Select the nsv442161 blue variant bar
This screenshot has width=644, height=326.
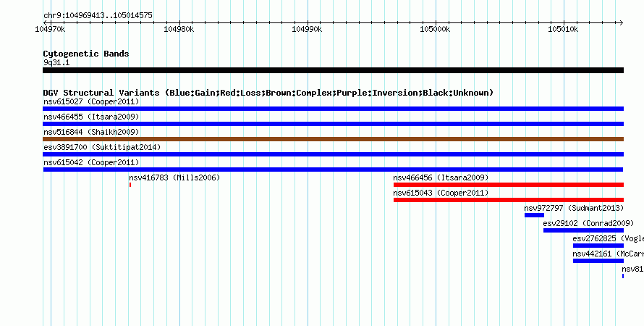[x=598, y=261]
